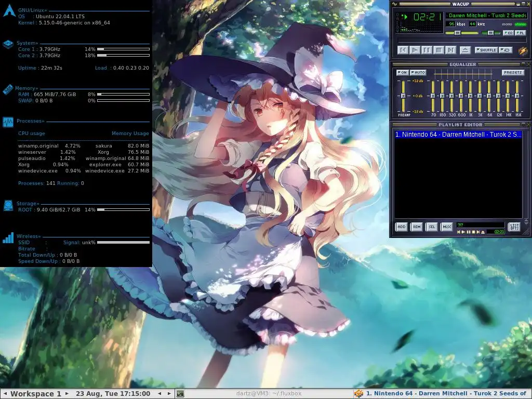Select playlist entry 1 Nintendo 64 track
Screen dimensions: 532x399
[458, 135]
